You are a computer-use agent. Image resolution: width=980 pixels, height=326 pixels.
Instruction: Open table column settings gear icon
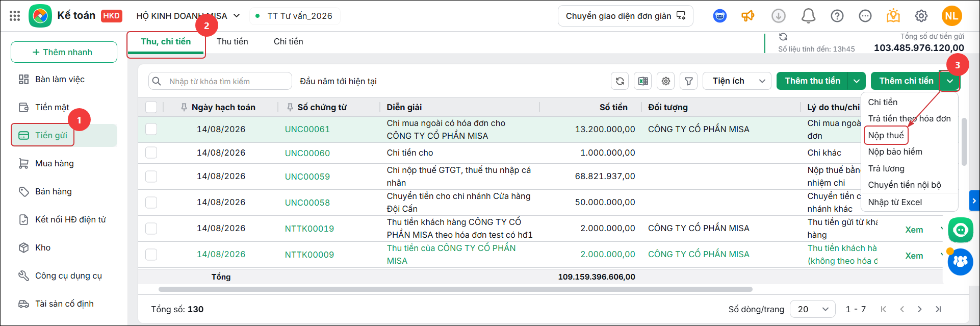point(666,81)
